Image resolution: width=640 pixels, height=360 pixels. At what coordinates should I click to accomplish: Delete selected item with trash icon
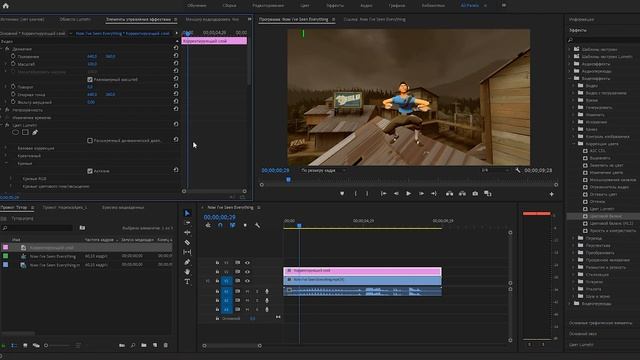tap(166, 345)
